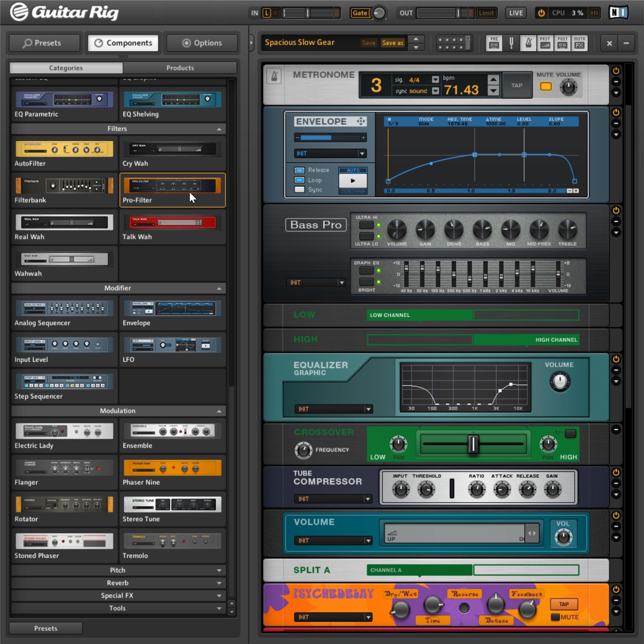
Task: Click the Save as button
Action: (x=393, y=43)
